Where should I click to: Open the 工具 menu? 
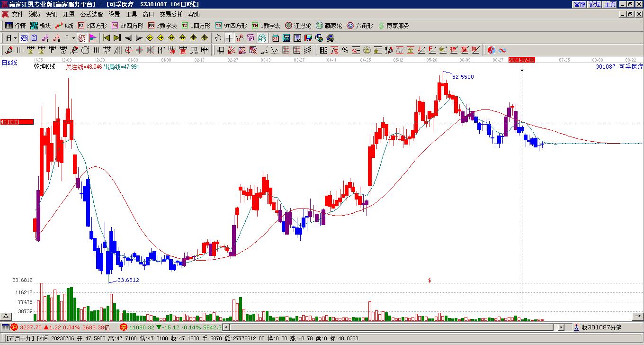[131, 14]
